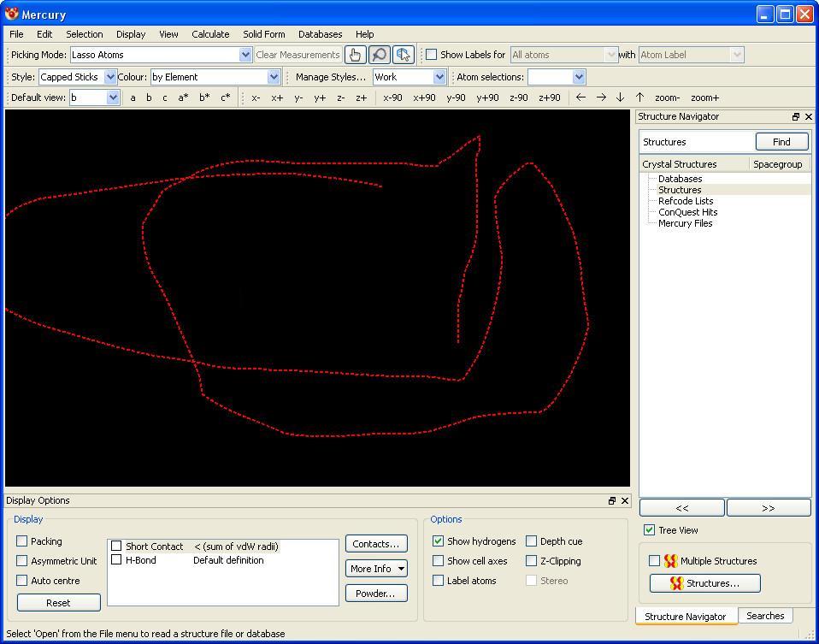Viewport: 819px width, 644px height.
Task: Click the Powder... button
Action: click(376, 594)
